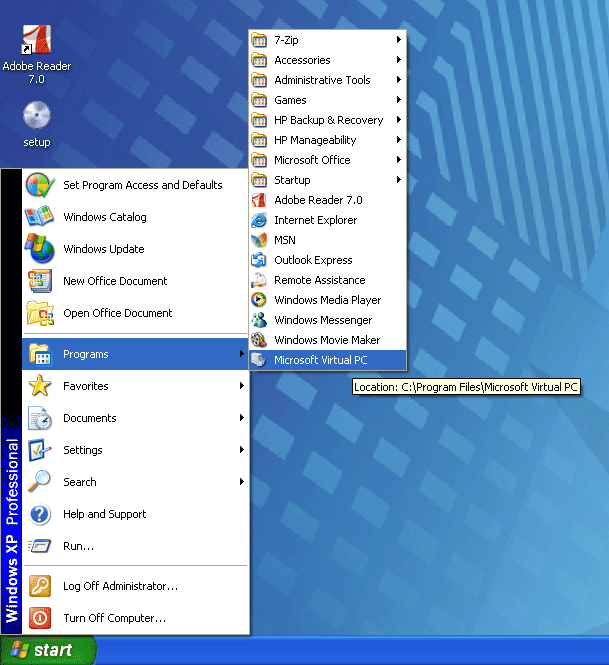
Task: Select Windows Catalog text label
Action: (x=105, y=217)
